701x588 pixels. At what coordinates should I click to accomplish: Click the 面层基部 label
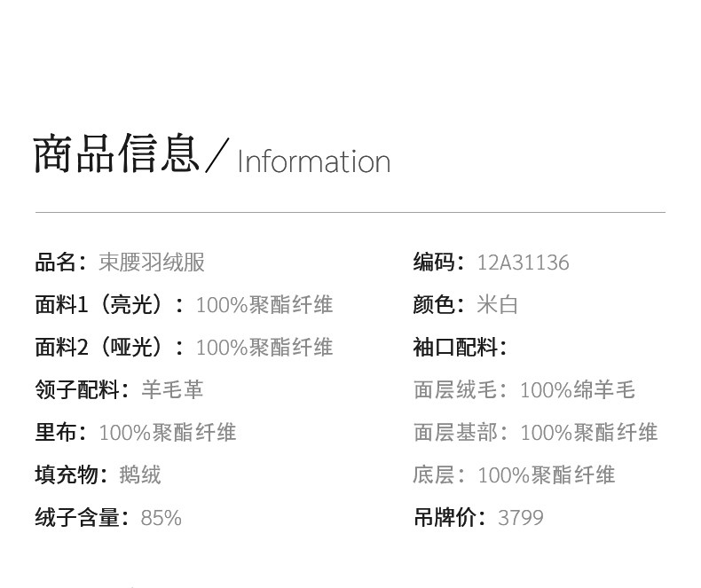coord(456,433)
